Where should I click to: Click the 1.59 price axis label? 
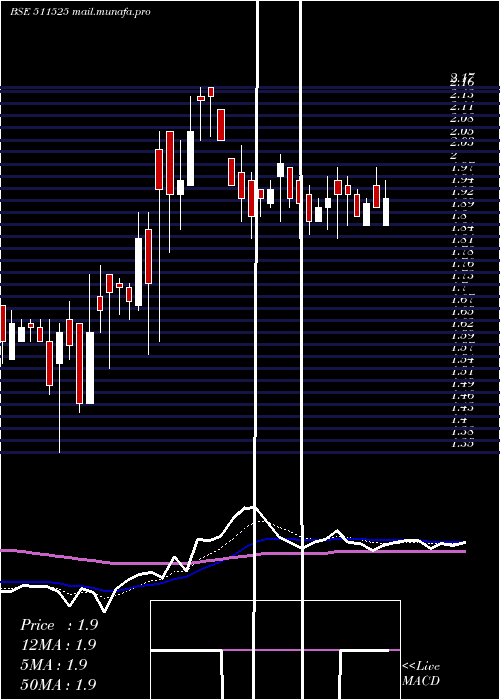click(x=462, y=335)
